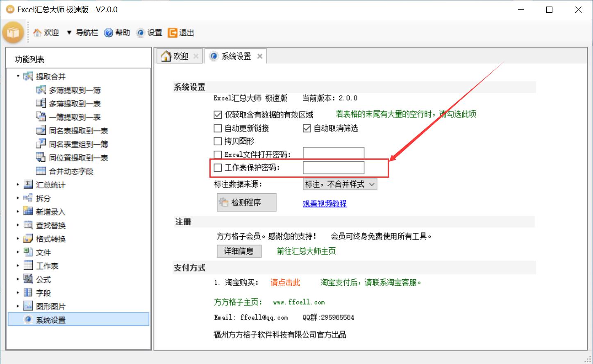This screenshot has width=593, height=364.
Task: Select 多簿提取到一簿 icon in tree
Action: 41,90
